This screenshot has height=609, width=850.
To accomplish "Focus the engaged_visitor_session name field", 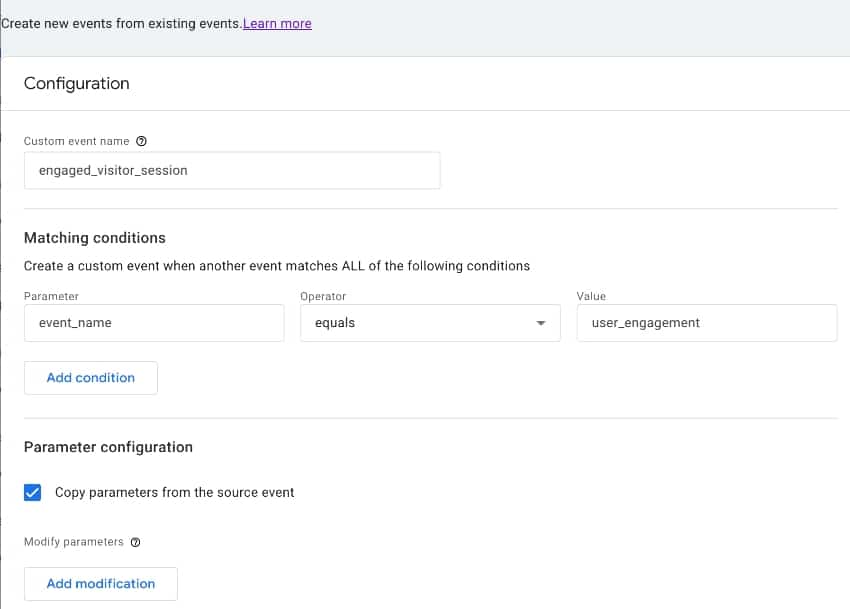I will click(x=232, y=170).
